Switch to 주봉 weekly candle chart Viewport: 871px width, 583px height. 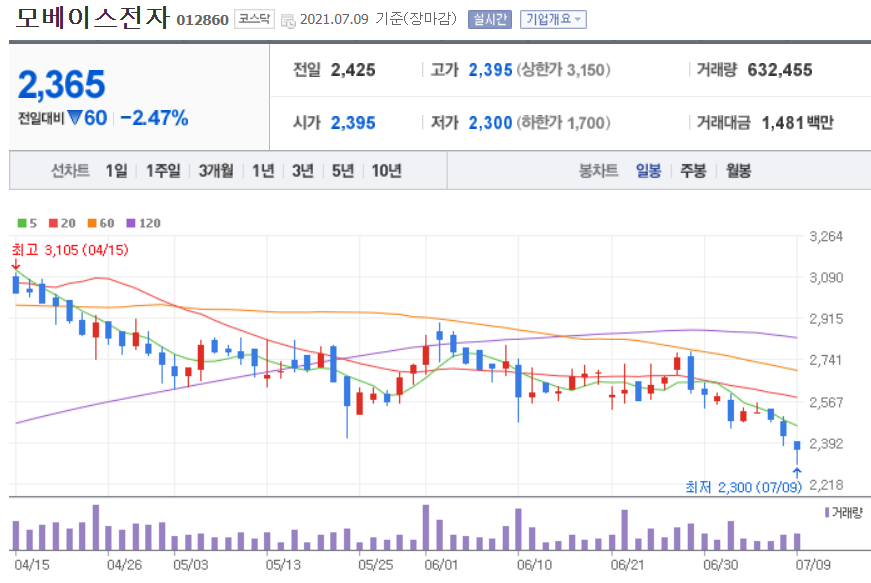pos(693,170)
